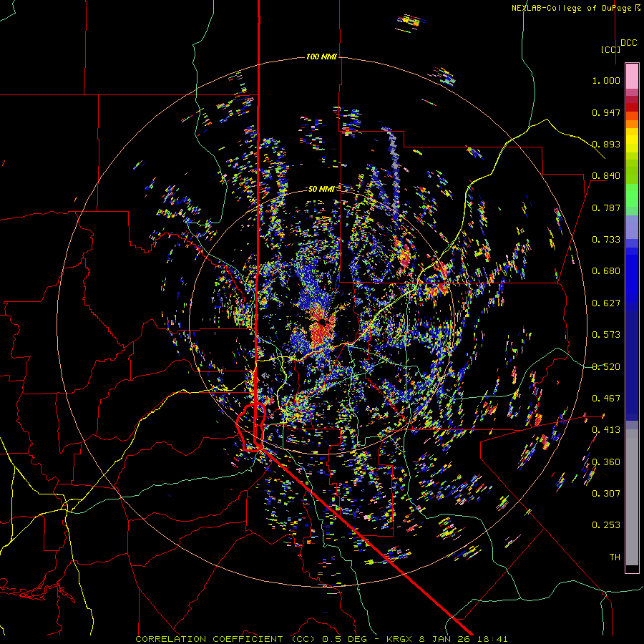Select the 0.680 scale value

tap(606, 271)
